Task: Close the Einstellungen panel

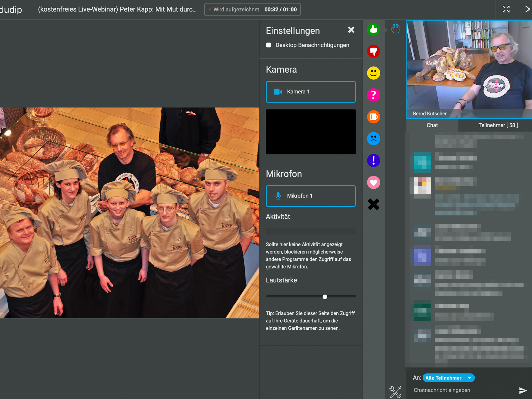Action: coord(351,30)
